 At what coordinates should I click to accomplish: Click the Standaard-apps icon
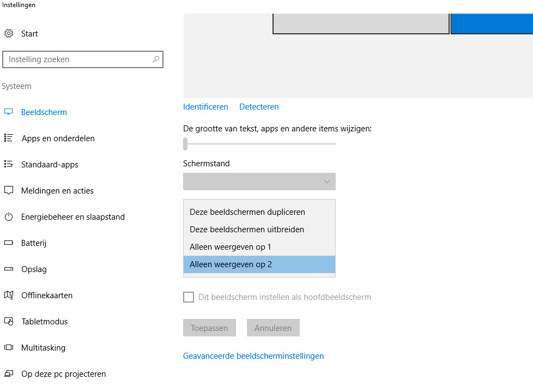tap(9, 164)
